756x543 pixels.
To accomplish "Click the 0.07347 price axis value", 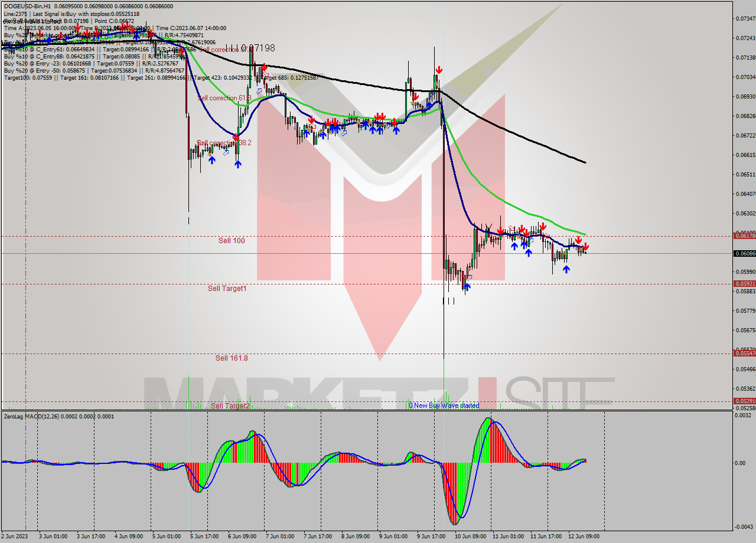I will point(745,18).
